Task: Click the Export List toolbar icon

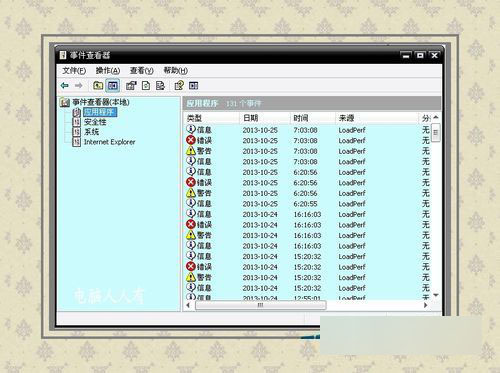Action: 160,86
